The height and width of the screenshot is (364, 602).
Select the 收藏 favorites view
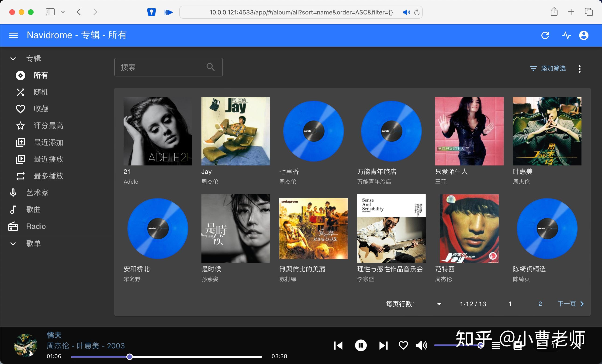21,109
